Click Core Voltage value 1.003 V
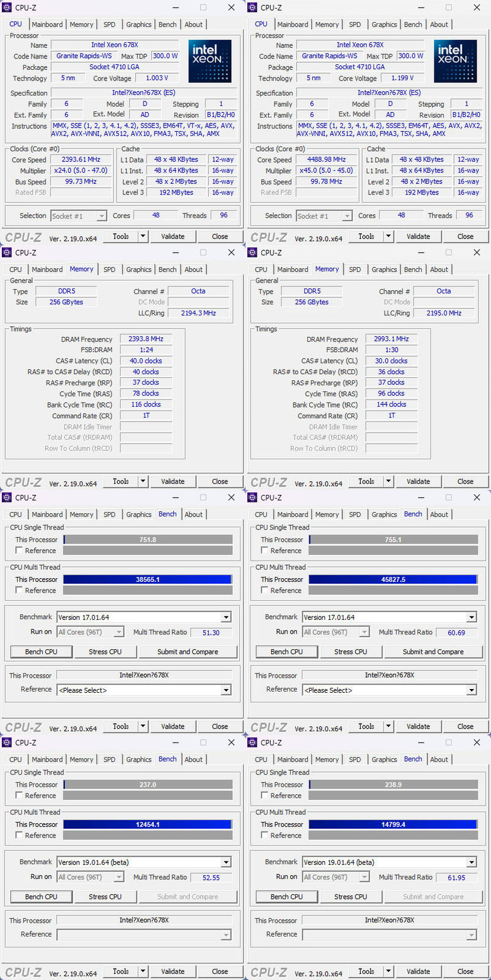Screen dimensions: 491x980 pos(156,79)
